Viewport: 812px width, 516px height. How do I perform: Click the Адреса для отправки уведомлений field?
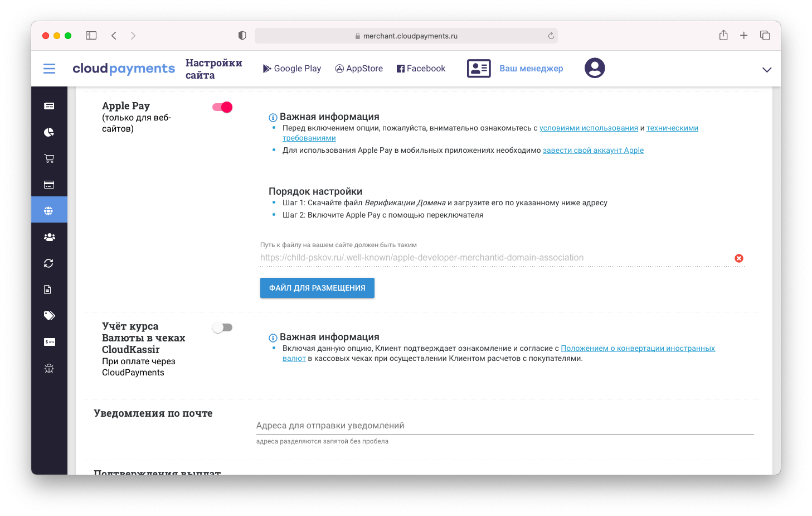point(505,426)
